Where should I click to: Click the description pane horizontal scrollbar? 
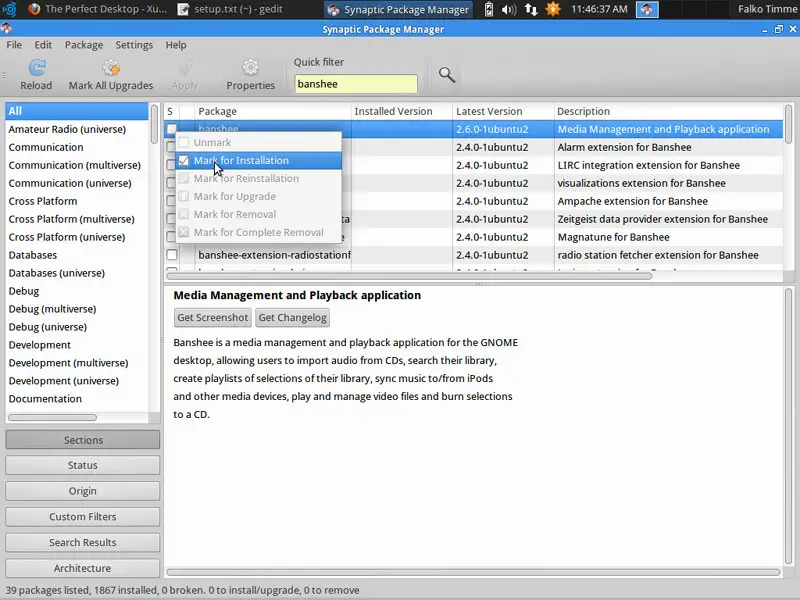(473, 572)
